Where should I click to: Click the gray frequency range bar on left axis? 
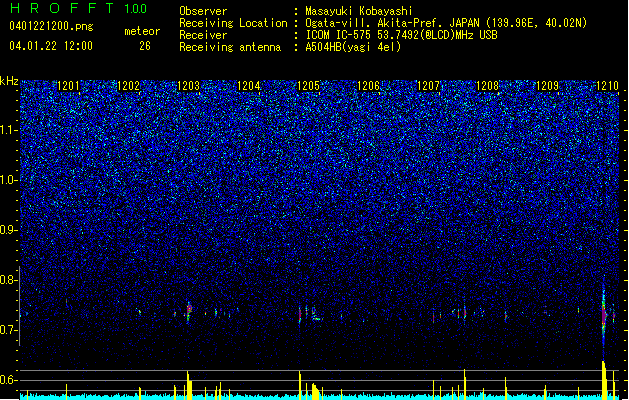click(x=20, y=306)
